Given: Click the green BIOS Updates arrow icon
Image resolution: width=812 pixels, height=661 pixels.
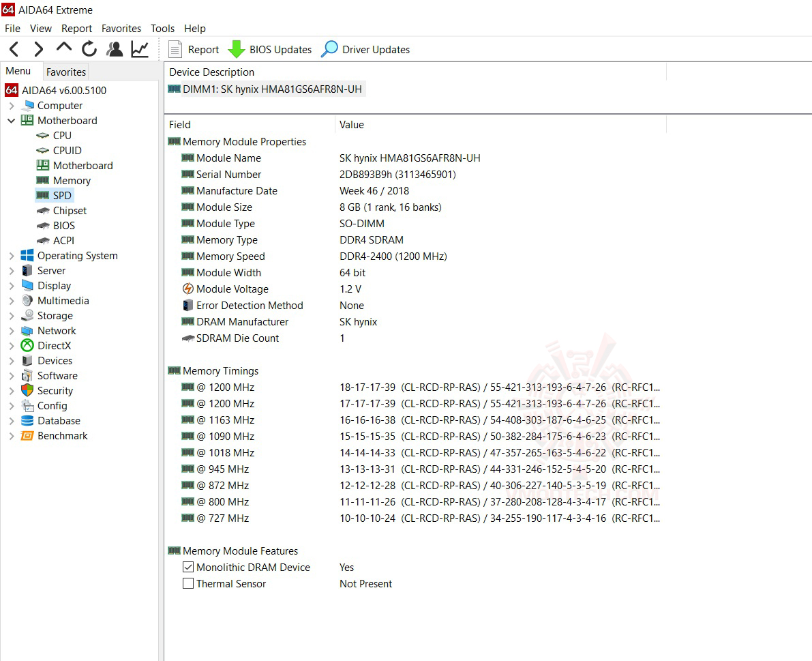Looking at the screenshot, I should pyautogui.click(x=237, y=49).
